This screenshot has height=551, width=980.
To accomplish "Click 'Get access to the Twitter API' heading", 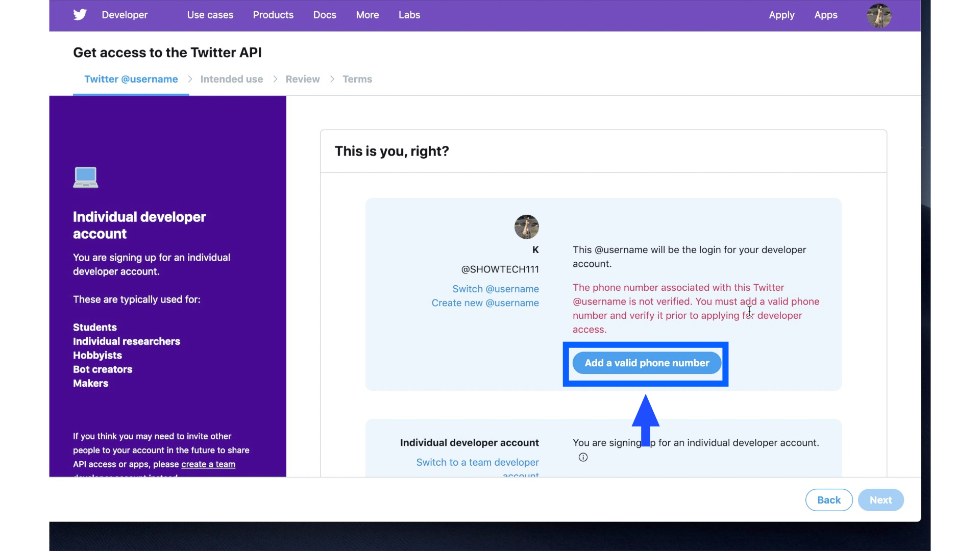I will (x=167, y=53).
